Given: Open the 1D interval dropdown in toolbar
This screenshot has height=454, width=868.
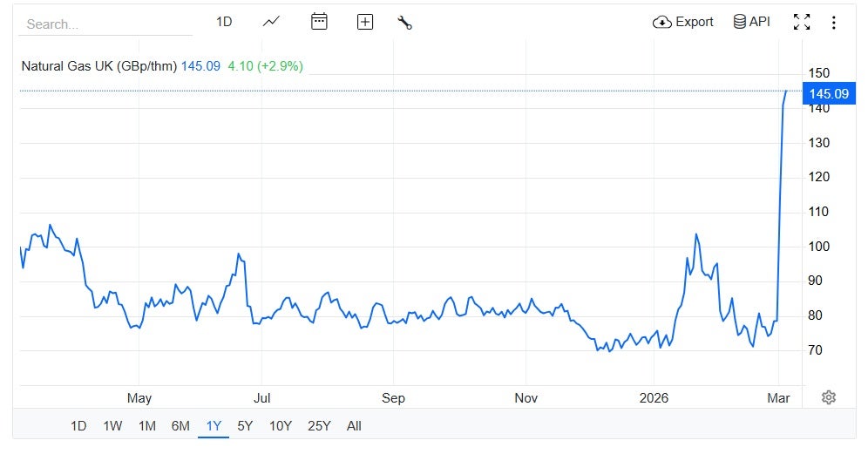Looking at the screenshot, I should (x=224, y=22).
